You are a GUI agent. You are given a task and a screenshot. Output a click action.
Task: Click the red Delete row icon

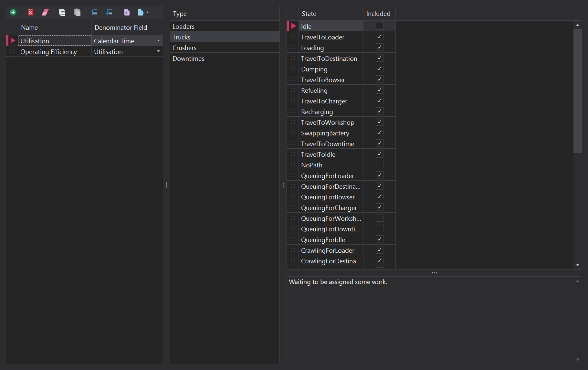(x=30, y=12)
